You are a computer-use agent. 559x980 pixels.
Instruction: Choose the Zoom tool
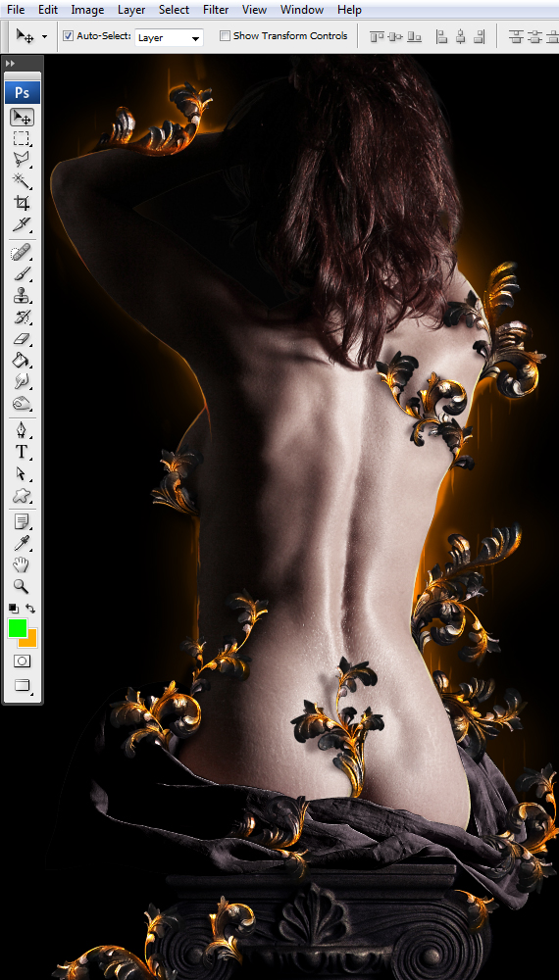[x=22, y=586]
